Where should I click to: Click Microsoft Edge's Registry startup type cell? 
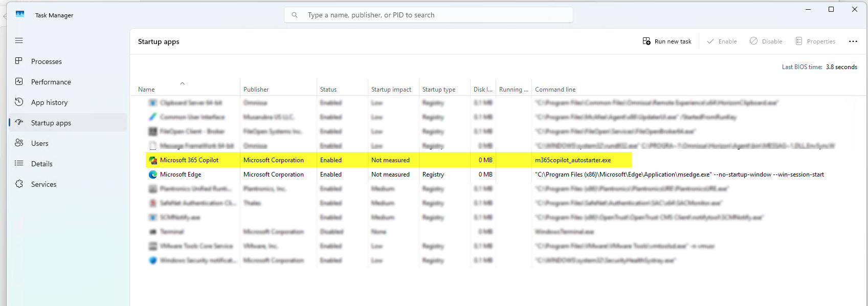(433, 174)
